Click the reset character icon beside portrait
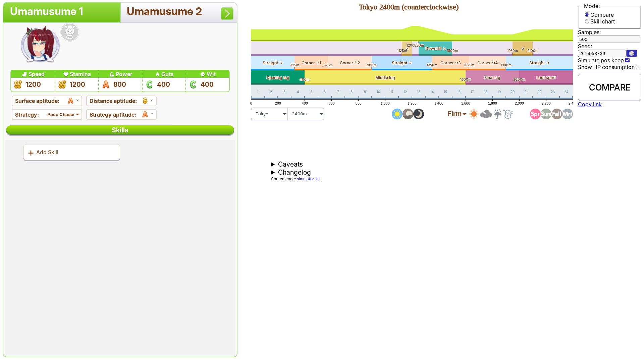This screenshot has width=644, height=362. (x=70, y=33)
